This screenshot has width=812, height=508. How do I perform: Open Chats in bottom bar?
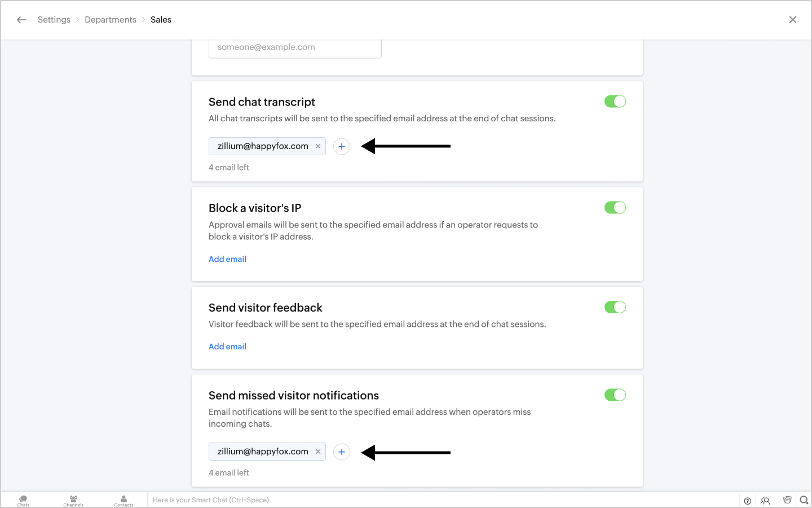pos(23,500)
